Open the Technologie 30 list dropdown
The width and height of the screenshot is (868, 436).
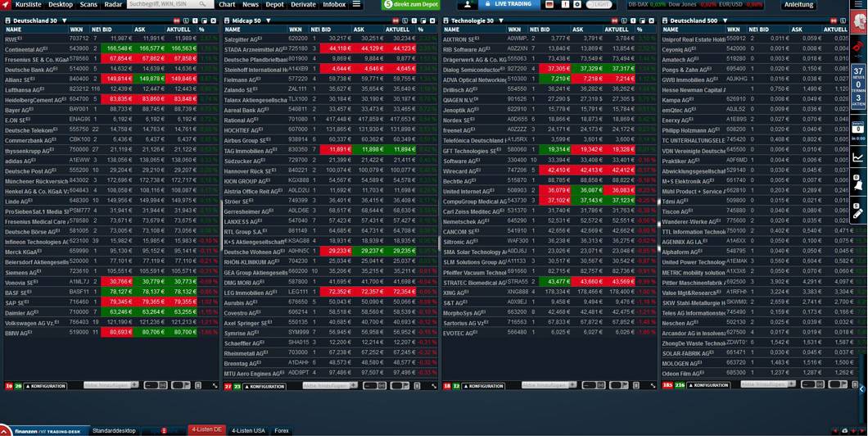pos(500,20)
